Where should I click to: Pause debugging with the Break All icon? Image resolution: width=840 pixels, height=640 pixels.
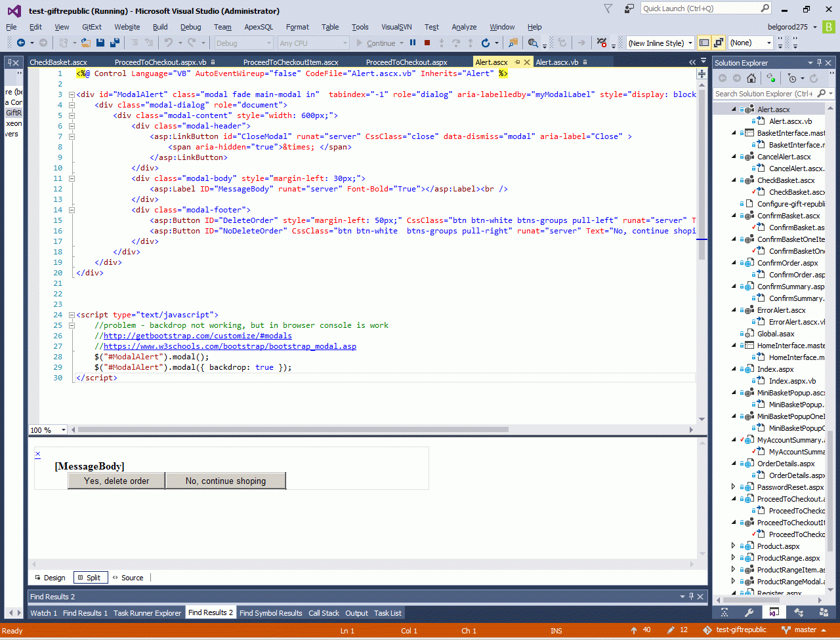tap(413, 43)
